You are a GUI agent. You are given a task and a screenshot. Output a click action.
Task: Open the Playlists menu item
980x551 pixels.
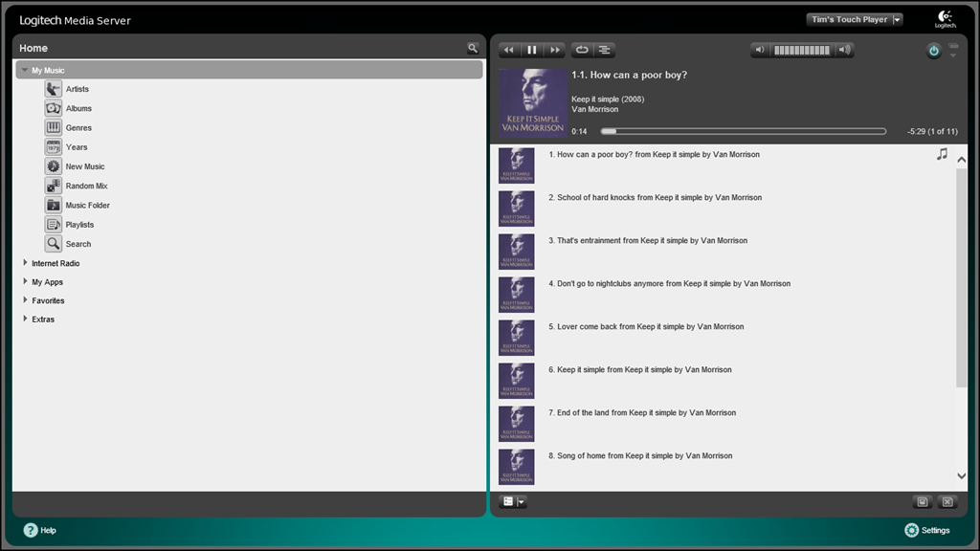(x=80, y=224)
